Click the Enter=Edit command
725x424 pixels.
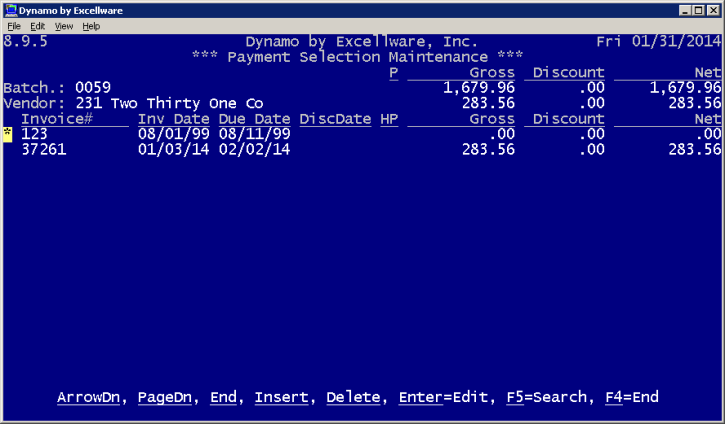[443, 397]
